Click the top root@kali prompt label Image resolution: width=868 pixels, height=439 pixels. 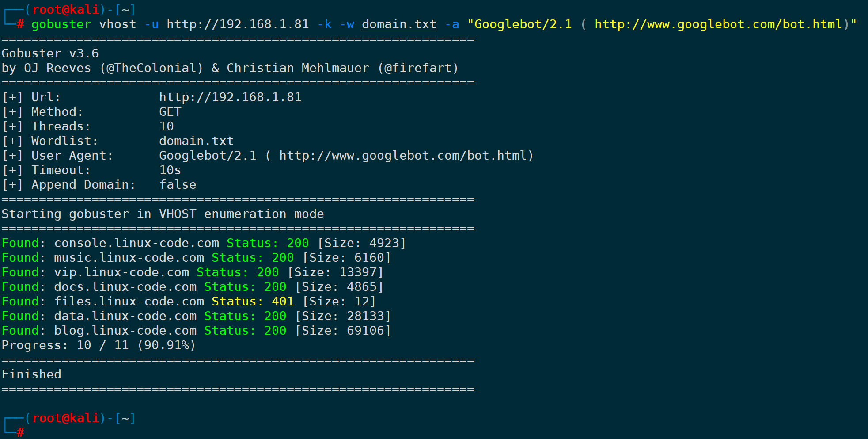pos(65,10)
